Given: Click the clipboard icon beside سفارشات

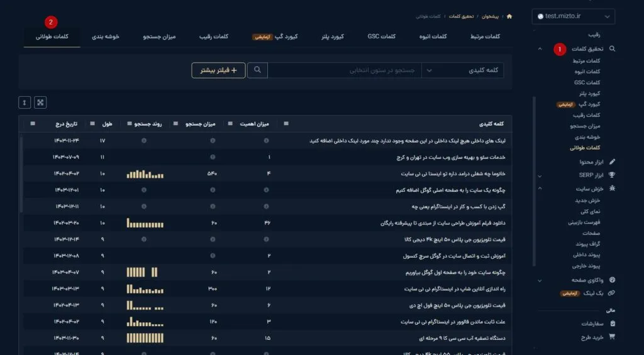Looking at the screenshot, I should click(x=613, y=324).
